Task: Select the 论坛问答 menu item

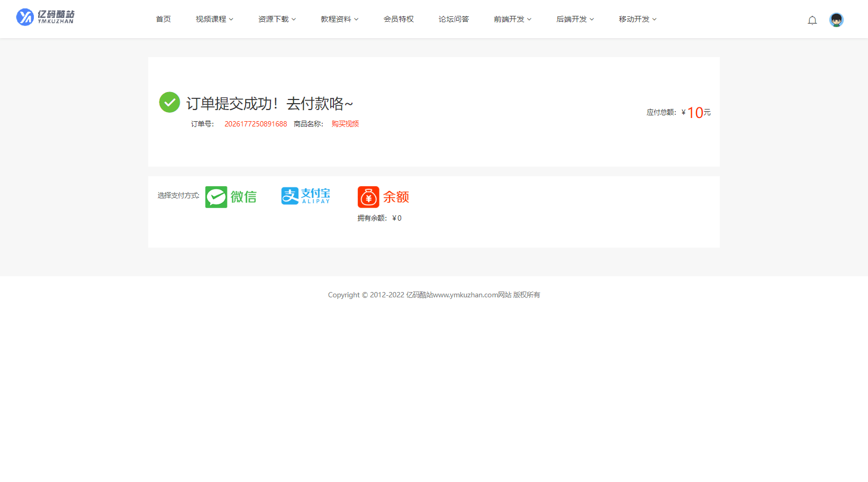Action: pos(454,19)
